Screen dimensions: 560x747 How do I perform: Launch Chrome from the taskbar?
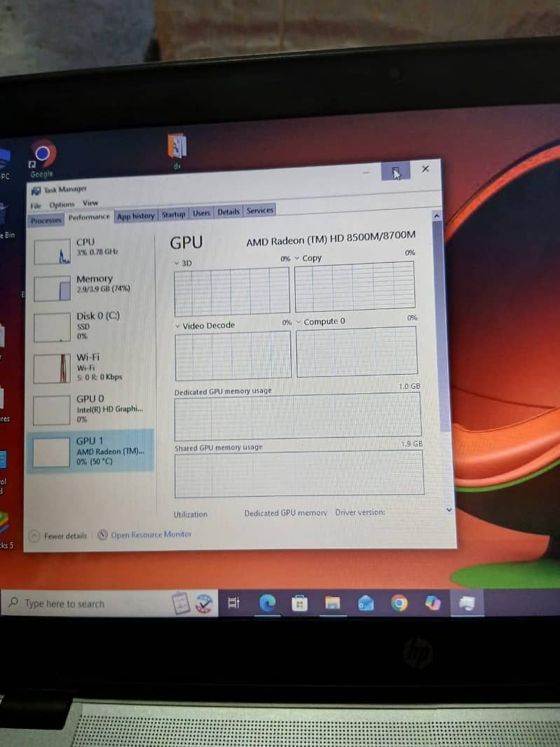[x=399, y=603]
